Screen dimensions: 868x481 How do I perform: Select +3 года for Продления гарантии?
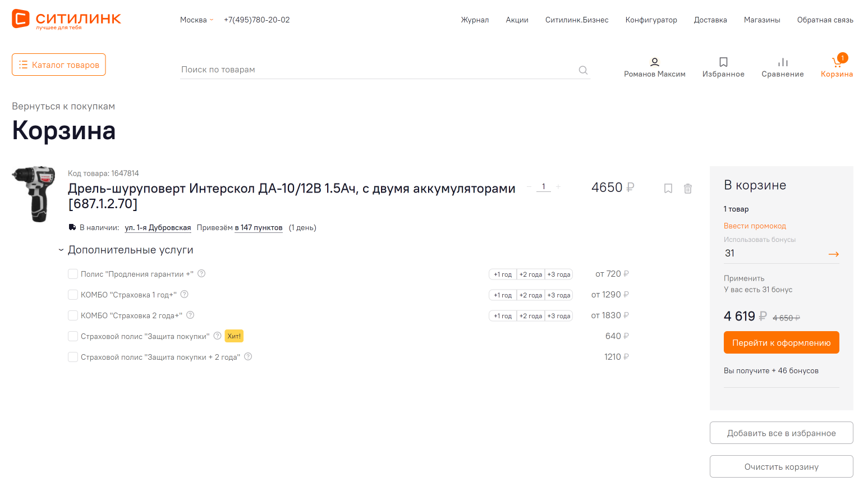click(x=559, y=274)
